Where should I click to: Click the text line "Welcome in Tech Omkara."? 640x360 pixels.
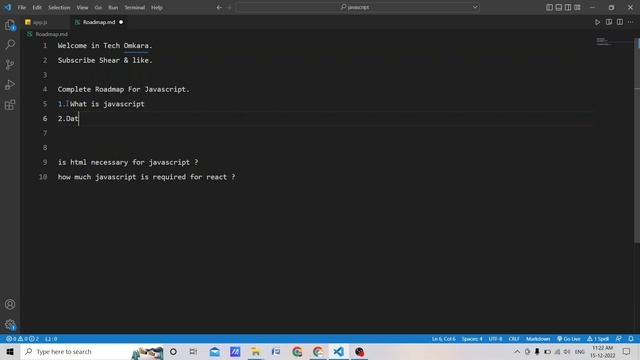tap(105, 46)
